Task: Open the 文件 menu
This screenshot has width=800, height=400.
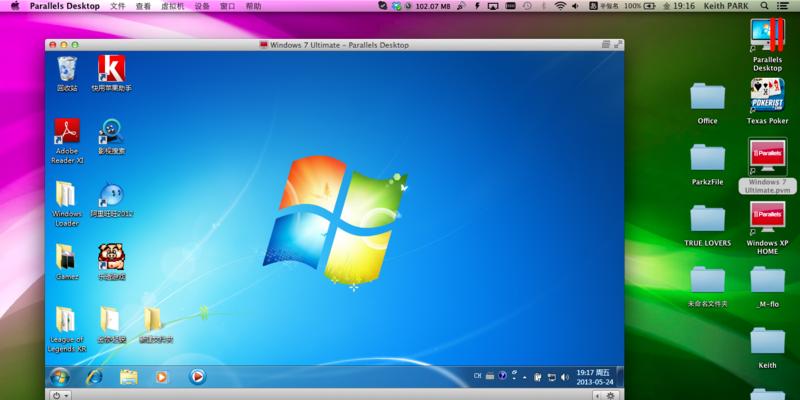Action: click(x=117, y=6)
